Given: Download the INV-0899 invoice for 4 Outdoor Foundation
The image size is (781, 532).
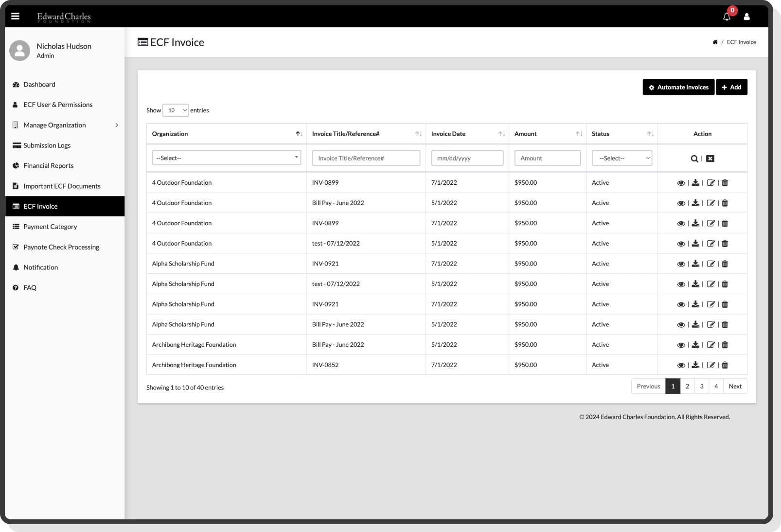Looking at the screenshot, I should (x=696, y=182).
